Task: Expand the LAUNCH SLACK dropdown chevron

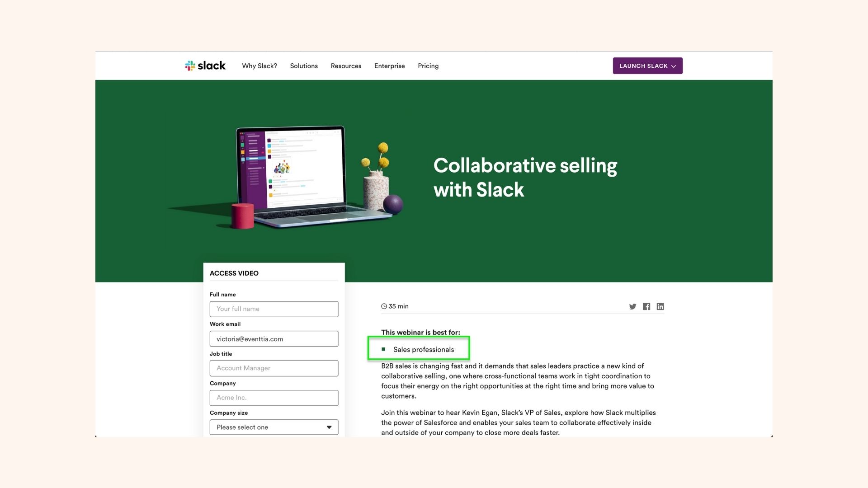Action: point(674,66)
